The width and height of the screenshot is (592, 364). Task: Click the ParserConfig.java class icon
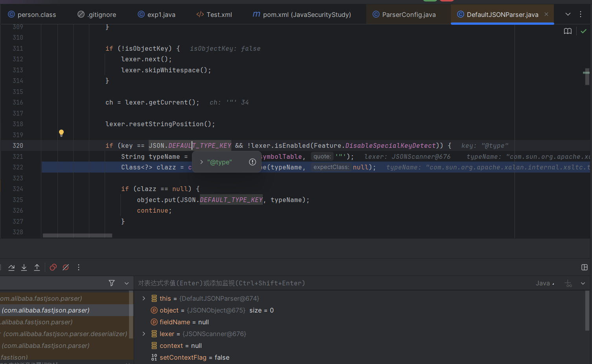click(376, 14)
